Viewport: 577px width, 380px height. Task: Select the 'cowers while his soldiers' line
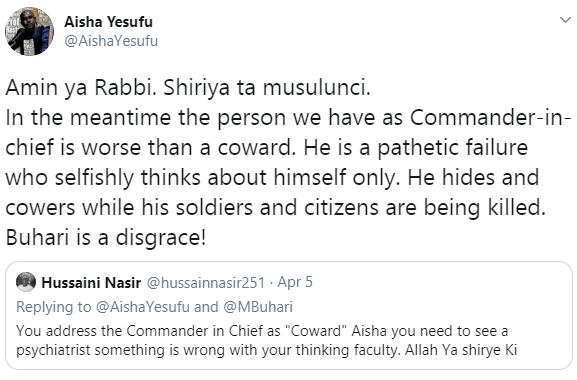coord(275,207)
